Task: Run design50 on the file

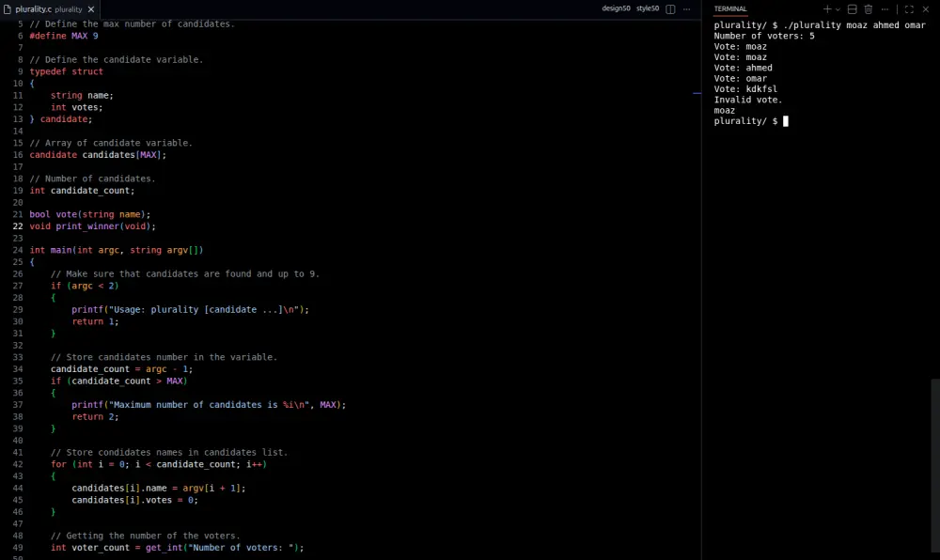Action: [x=616, y=8]
